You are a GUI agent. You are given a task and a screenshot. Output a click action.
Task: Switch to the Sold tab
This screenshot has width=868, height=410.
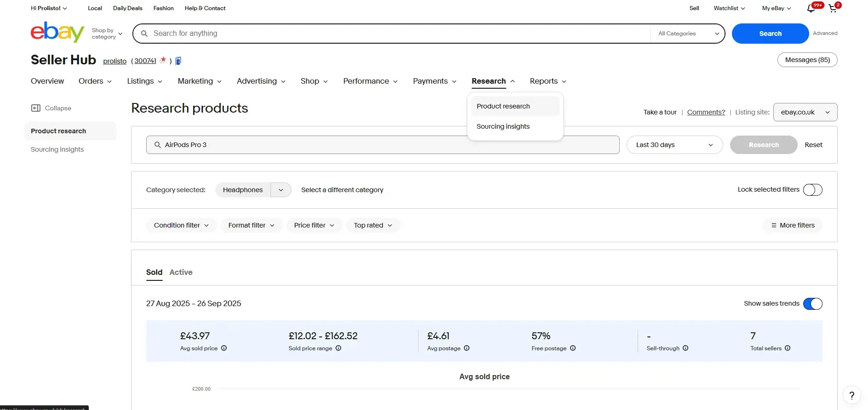pos(154,272)
